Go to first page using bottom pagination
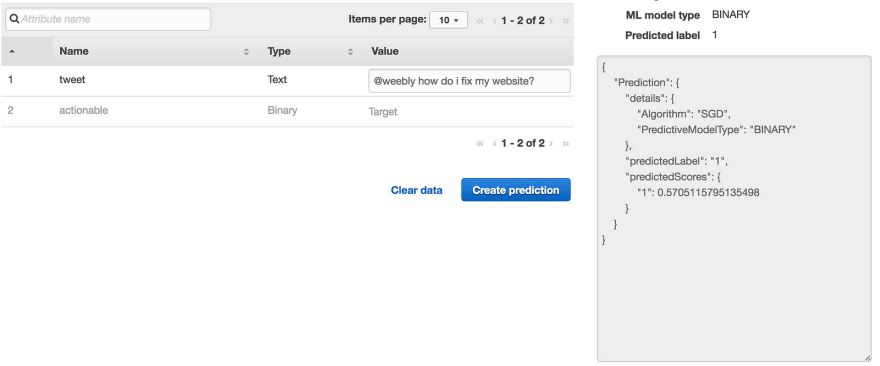 480,143
